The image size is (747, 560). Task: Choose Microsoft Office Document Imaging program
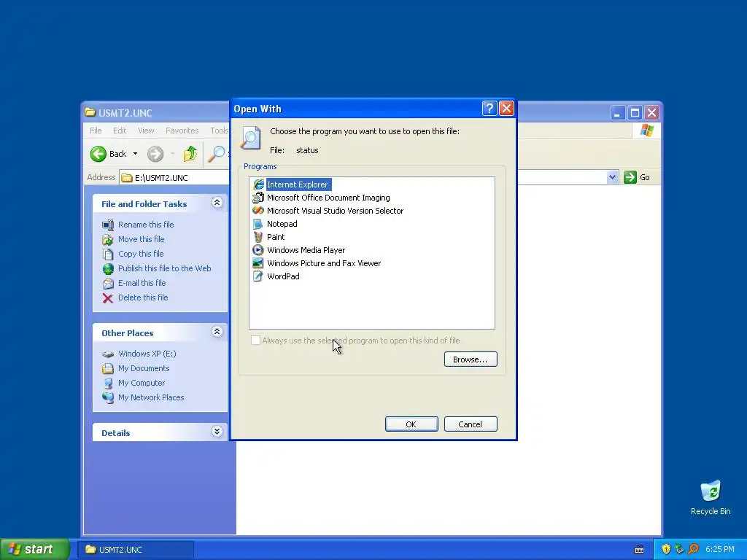[x=328, y=198]
